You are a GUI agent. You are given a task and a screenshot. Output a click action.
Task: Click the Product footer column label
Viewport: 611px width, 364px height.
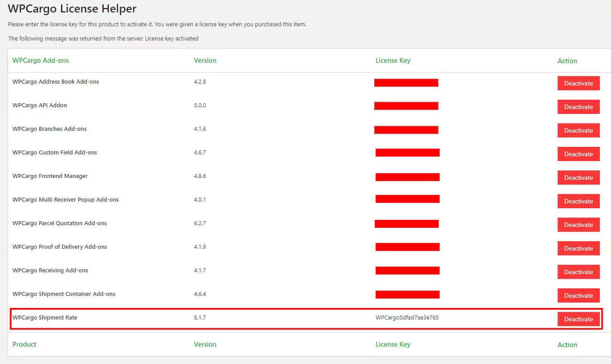tap(24, 344)
